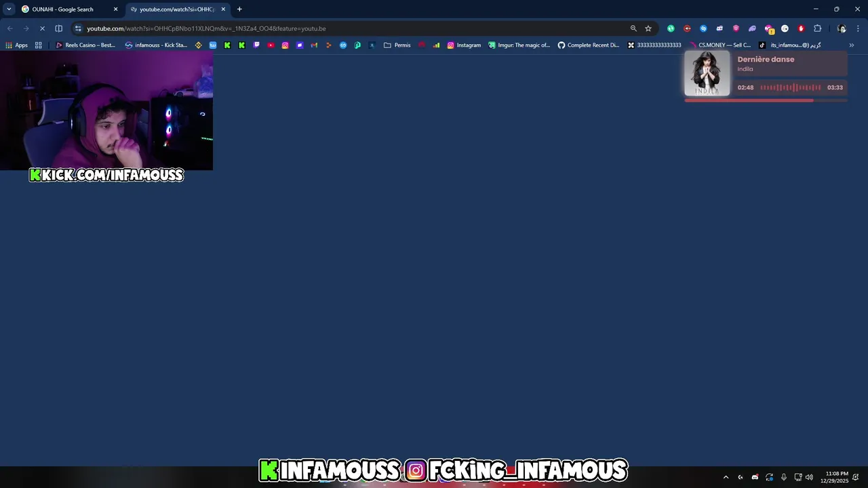
Task: Open the tab groups grid icon
Action: click(x=38, y=45)
